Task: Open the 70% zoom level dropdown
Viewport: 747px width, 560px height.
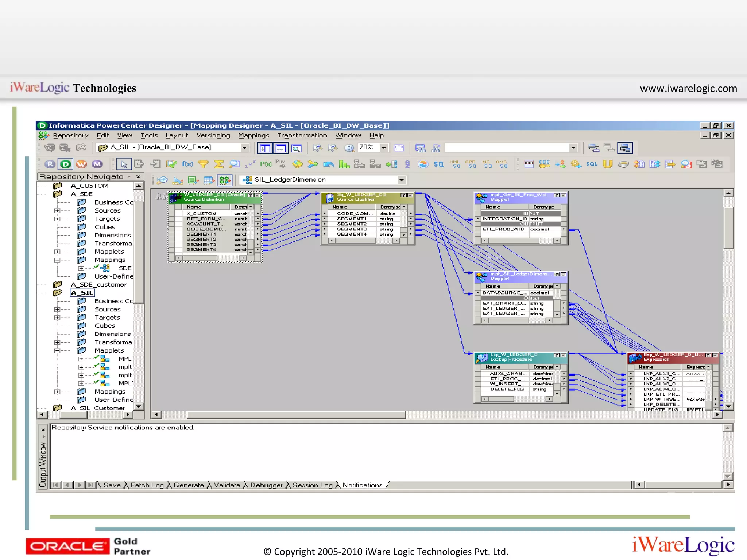Action: [x=384, y=148]
